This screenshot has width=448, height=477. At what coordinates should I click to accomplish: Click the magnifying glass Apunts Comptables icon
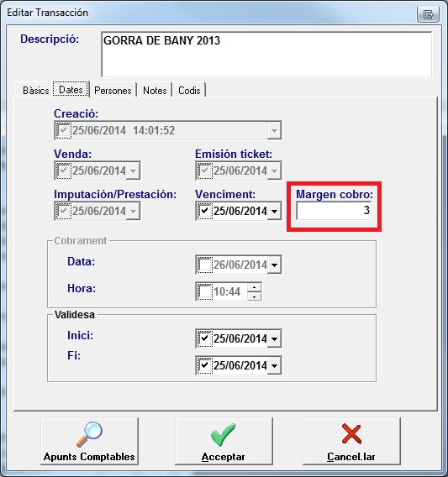click(89, 434)
